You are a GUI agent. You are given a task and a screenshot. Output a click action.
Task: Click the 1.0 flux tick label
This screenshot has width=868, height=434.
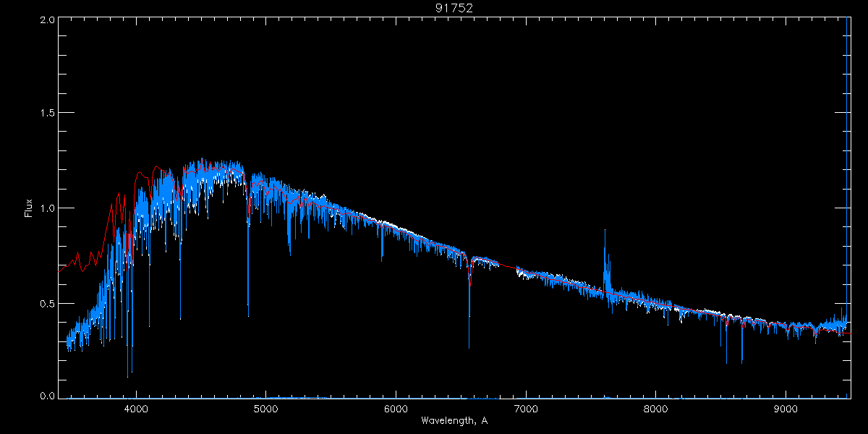tap(47, 208)
